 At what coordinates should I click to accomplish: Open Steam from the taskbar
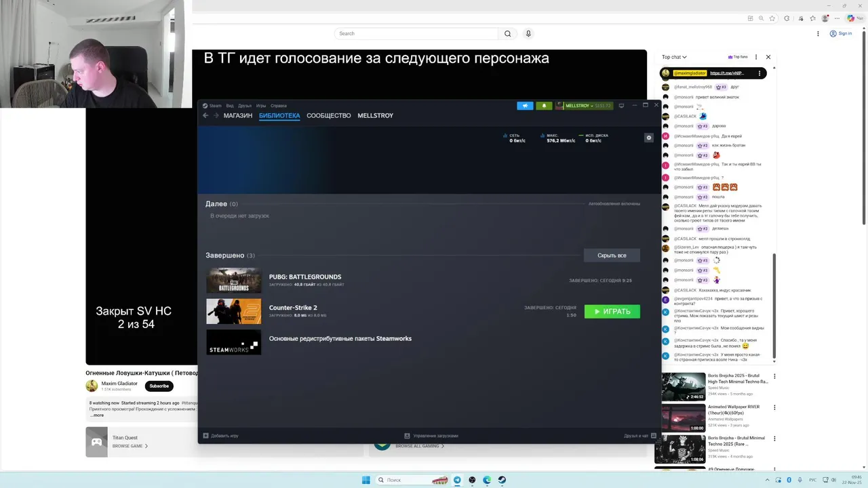[x=502, y=480]
